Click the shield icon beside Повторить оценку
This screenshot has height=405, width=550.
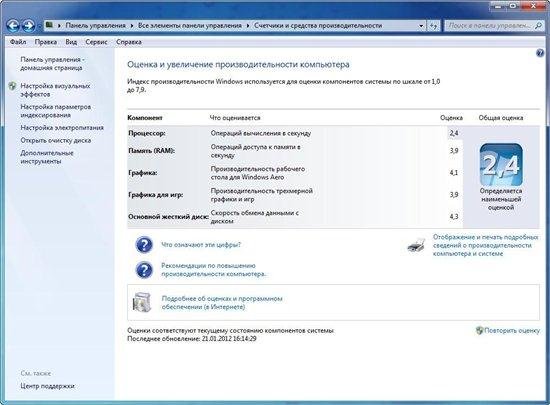479,330
